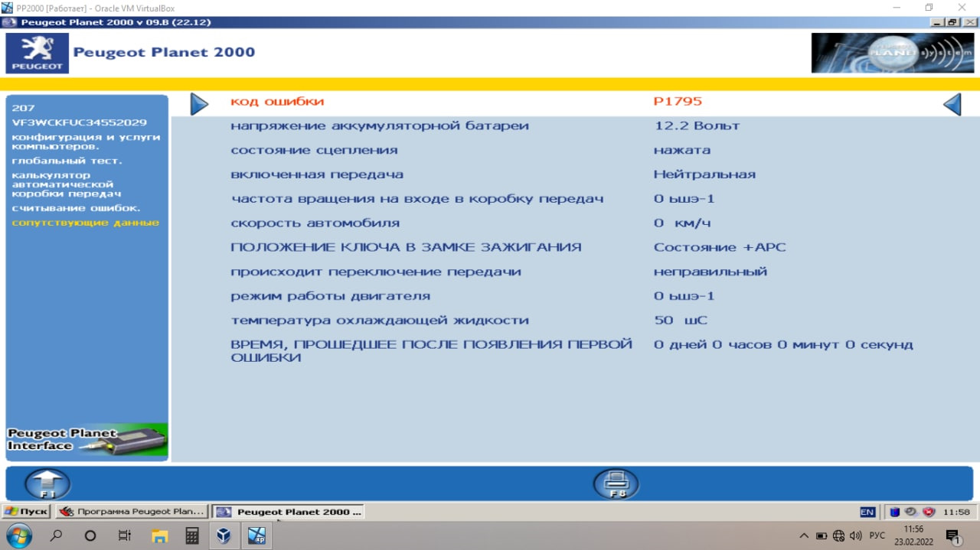The width and height of the screenshot is (980, 550).
Task: Select считывание ошибок. in the sidebar
Action: point(76,208)
